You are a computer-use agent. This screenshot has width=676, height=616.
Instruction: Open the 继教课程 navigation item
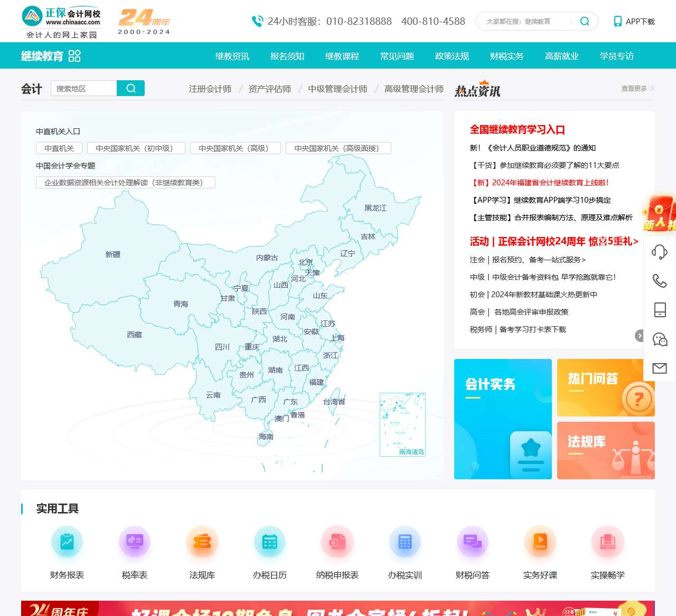tap(342, 56)
